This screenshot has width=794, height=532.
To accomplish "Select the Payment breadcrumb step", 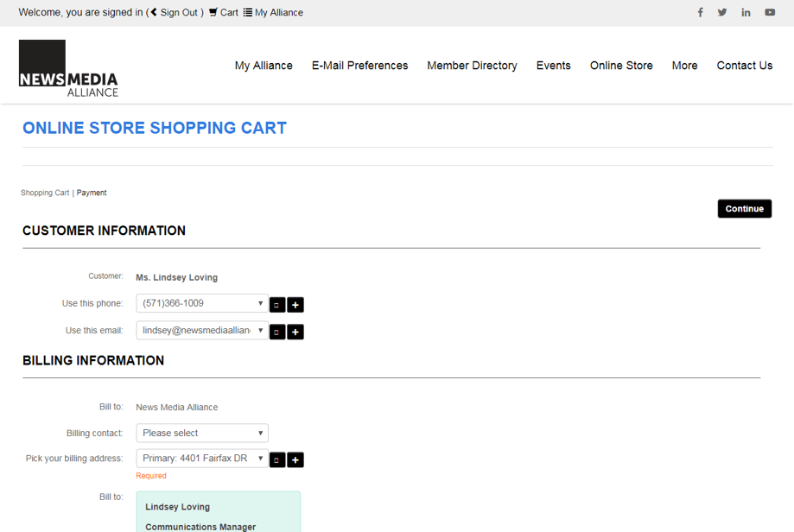I will 92,193.
